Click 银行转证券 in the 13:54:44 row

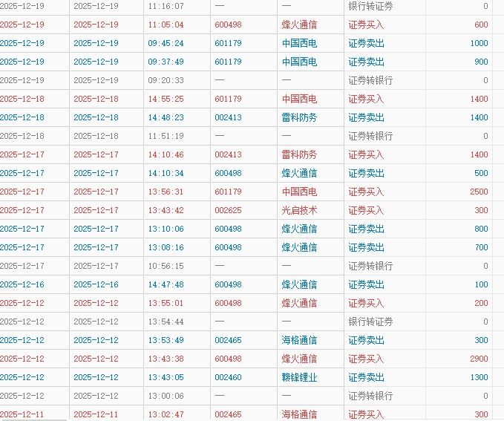[370, 322]
